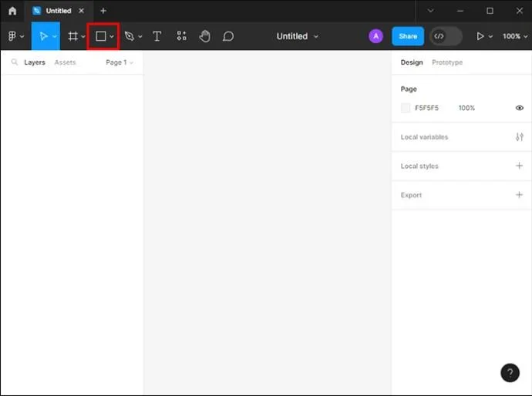Image resolution: width=532 pixels, height=396 pixels.
Task: Switch to the Assets tab
Action: point(65,62)
